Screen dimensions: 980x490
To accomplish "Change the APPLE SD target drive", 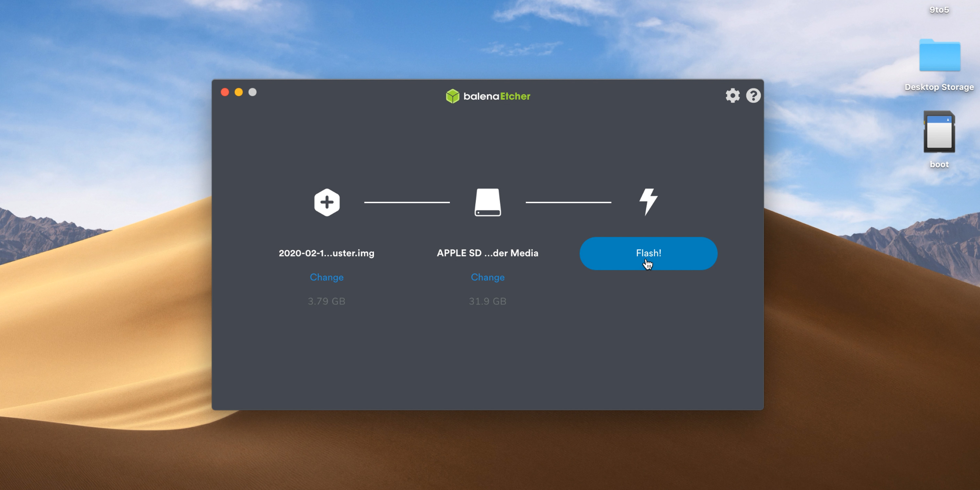I will point(487,277).
